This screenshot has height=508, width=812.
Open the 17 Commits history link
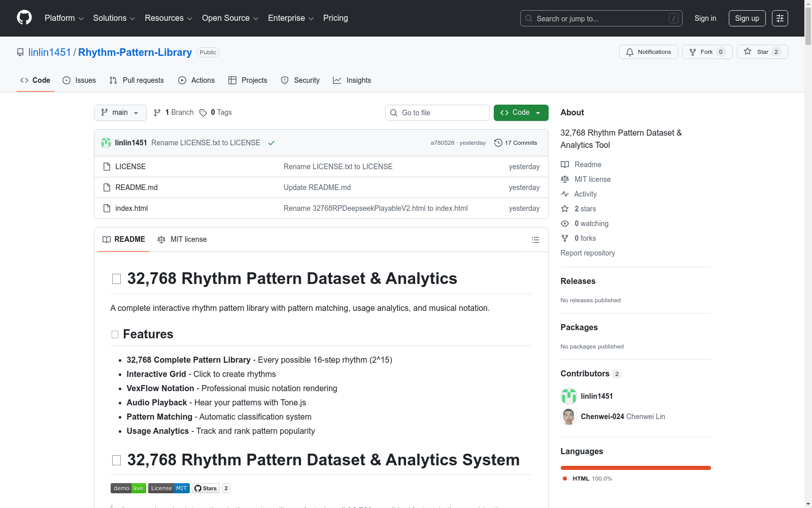pyautogui.click(x=516, y=143)
